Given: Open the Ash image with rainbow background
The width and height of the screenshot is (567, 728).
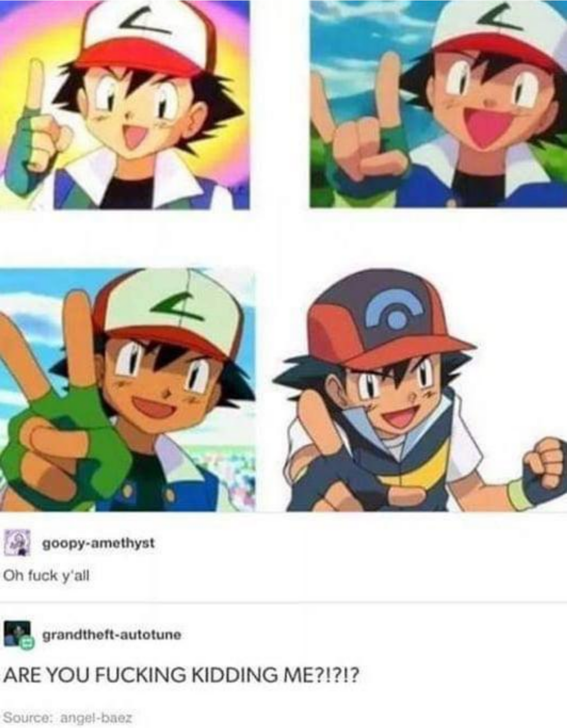Looking at the screenshot, I should tap(124, 104).
